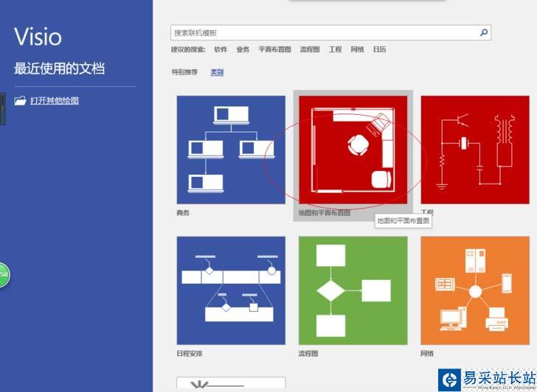The image size is (537, 392).
Task: Click the open folder icon
Action: point(20,100)
